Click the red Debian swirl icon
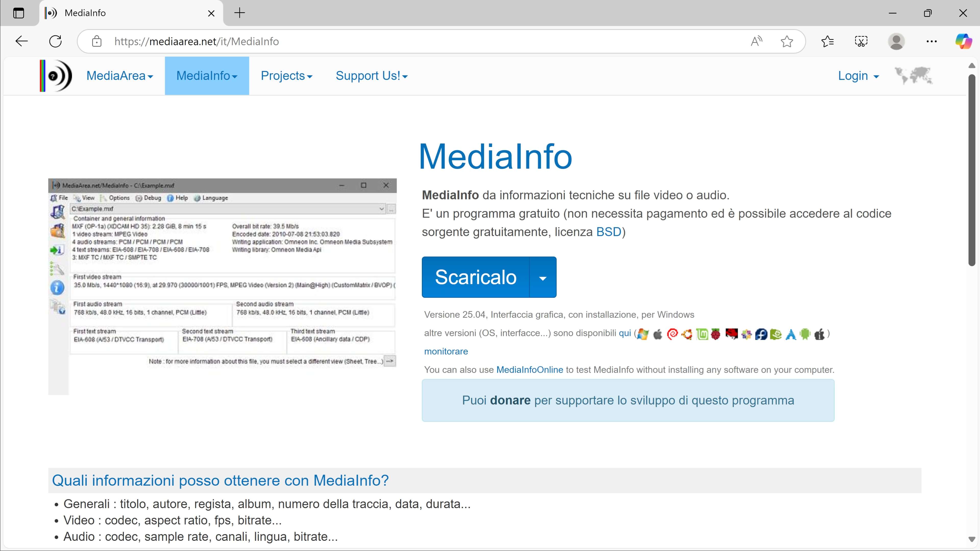Viewport: 980px width, 551px height. [672, 334]
